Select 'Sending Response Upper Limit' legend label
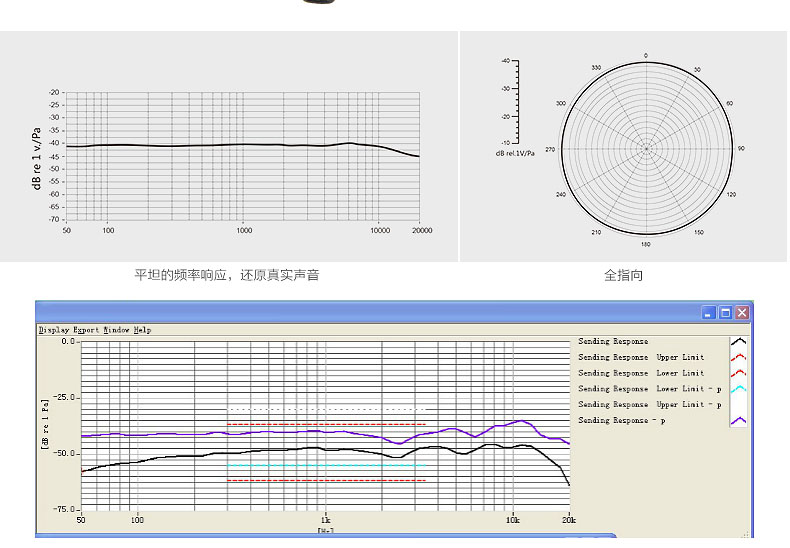790x548 pixels. 641,358
